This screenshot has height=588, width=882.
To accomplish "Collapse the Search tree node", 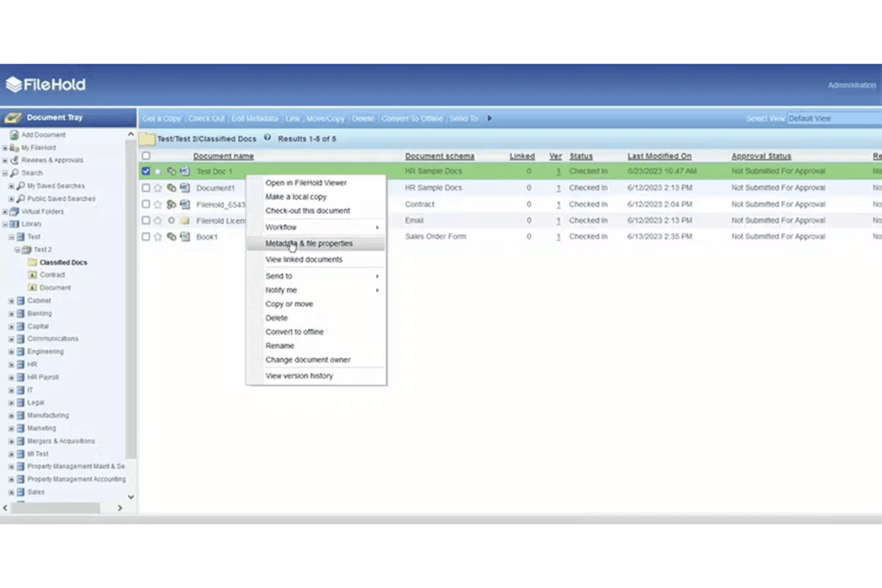I will (5, 173).
